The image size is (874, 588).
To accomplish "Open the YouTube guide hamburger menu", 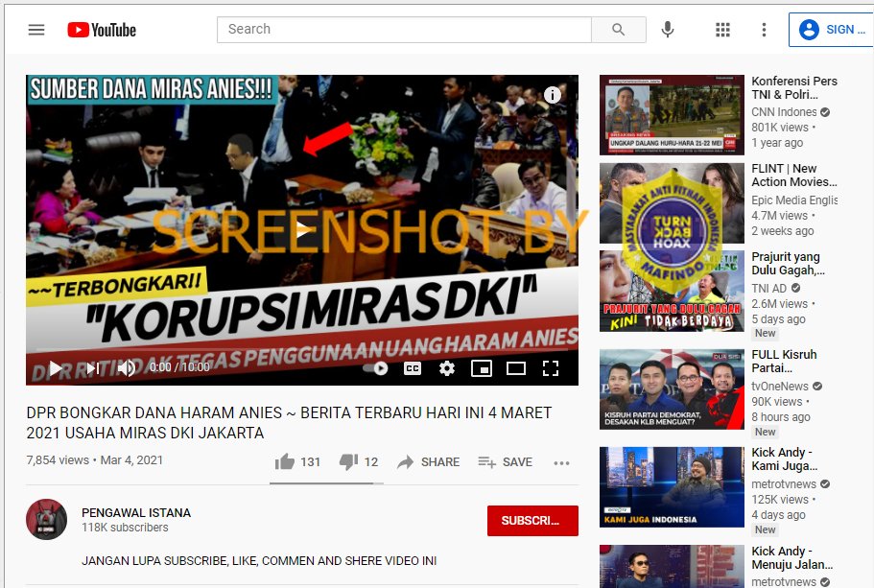I will coord(36,30).
